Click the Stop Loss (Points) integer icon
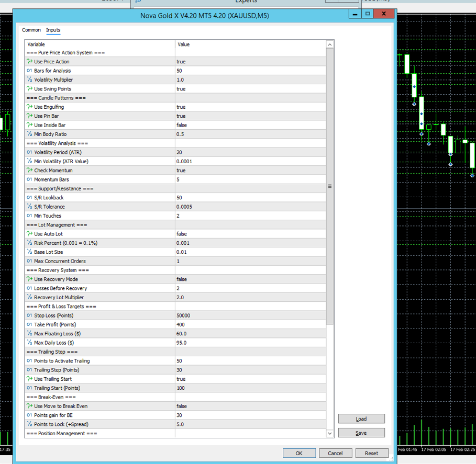This screenshot has height=464, width=476. [x=29, y=315]
